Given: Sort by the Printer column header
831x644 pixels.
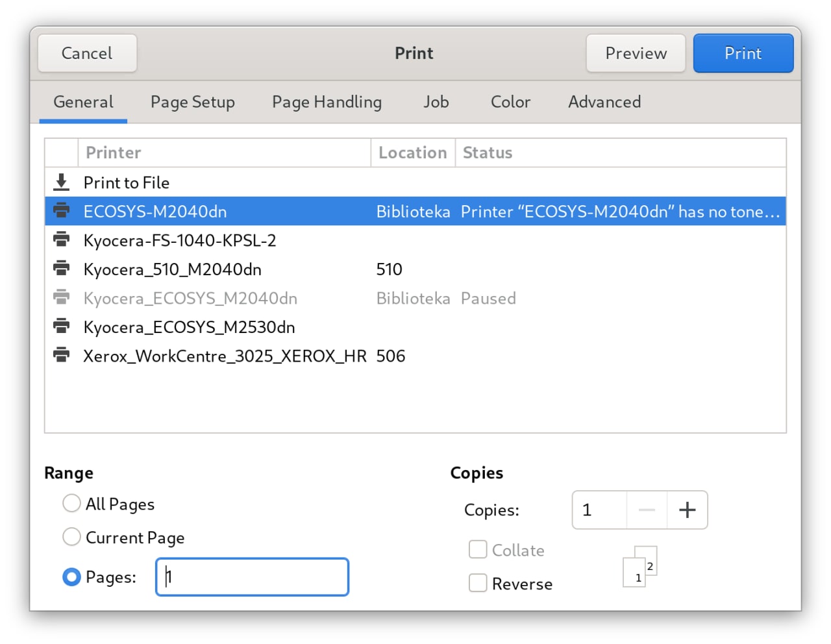Looking at the screenshot, I should (224, 153).
